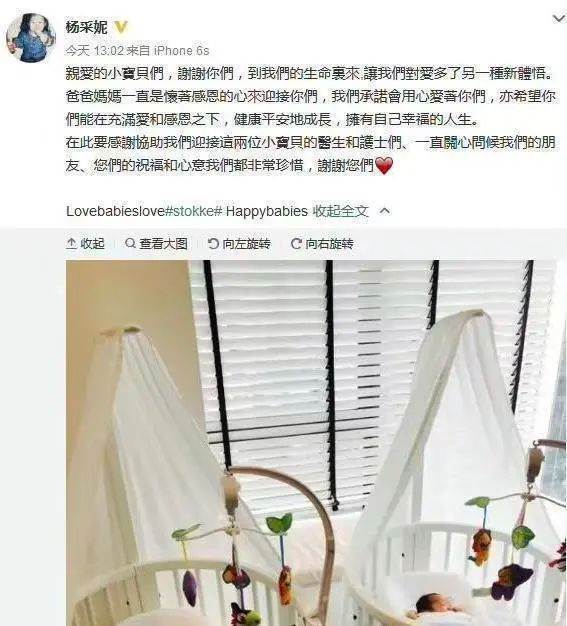Open the iPhone 6s source link

pyautogui.click(x=182, y=51)
